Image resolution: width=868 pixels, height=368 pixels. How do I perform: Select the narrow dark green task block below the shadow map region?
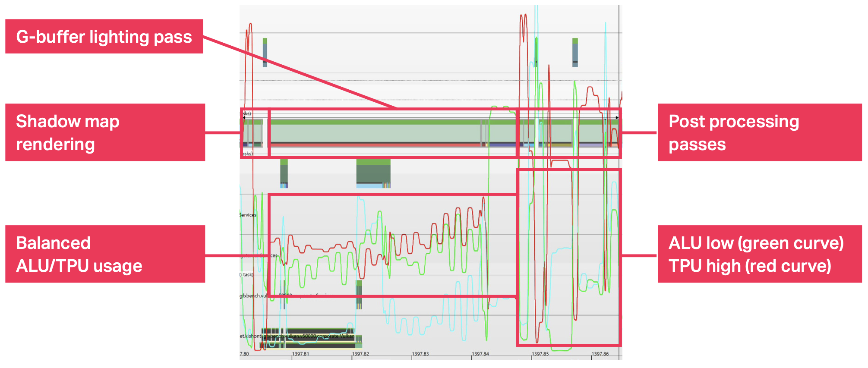click(x=284, y=173)
